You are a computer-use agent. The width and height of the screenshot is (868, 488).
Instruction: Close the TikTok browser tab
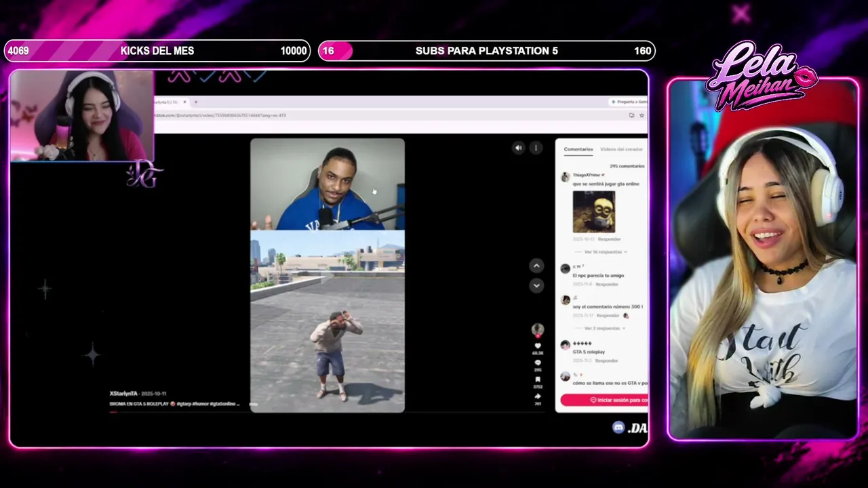(184, 102)
